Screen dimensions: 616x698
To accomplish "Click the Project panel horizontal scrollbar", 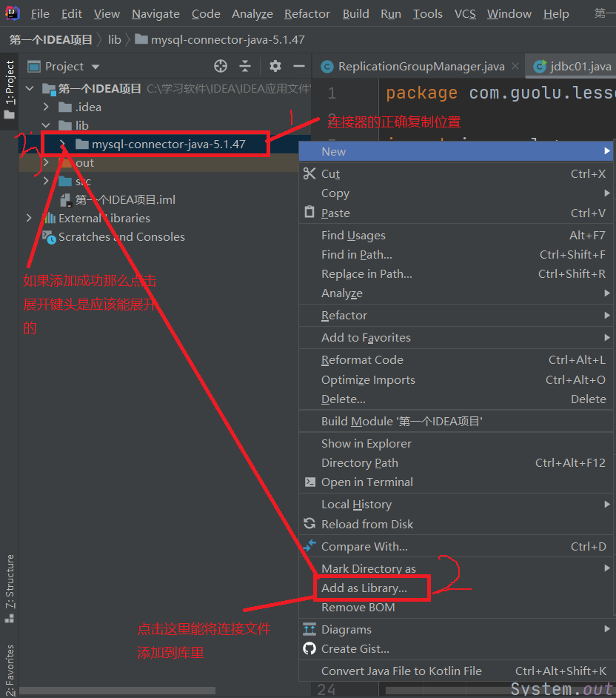I will 117,691.
